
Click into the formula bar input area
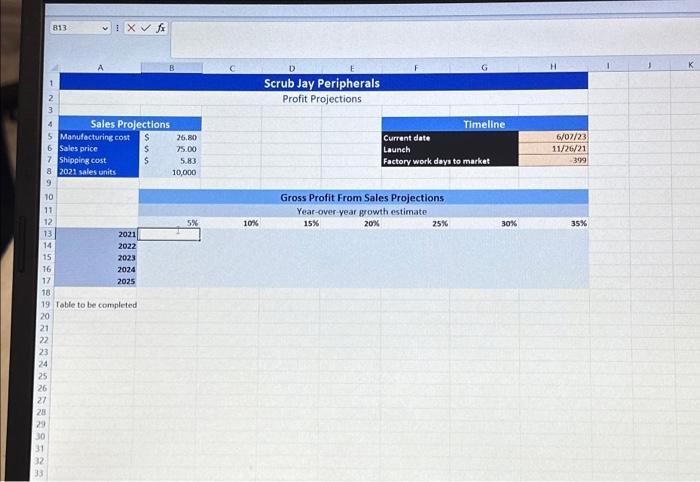(x=433, y=38)
